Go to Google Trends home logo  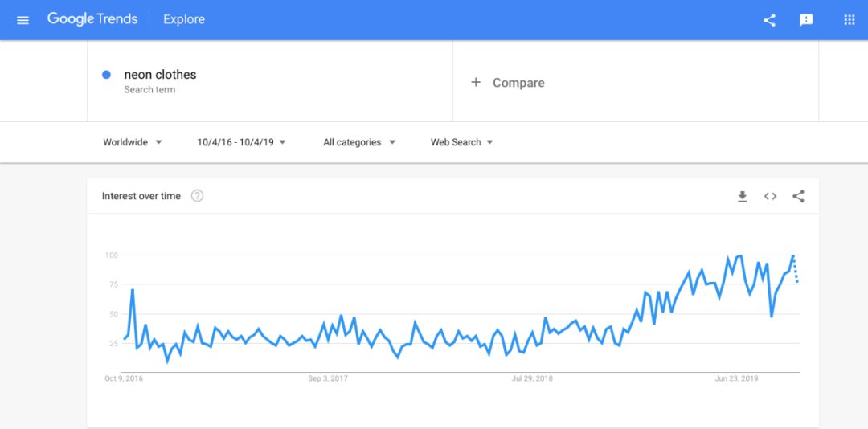click(92, 19)
